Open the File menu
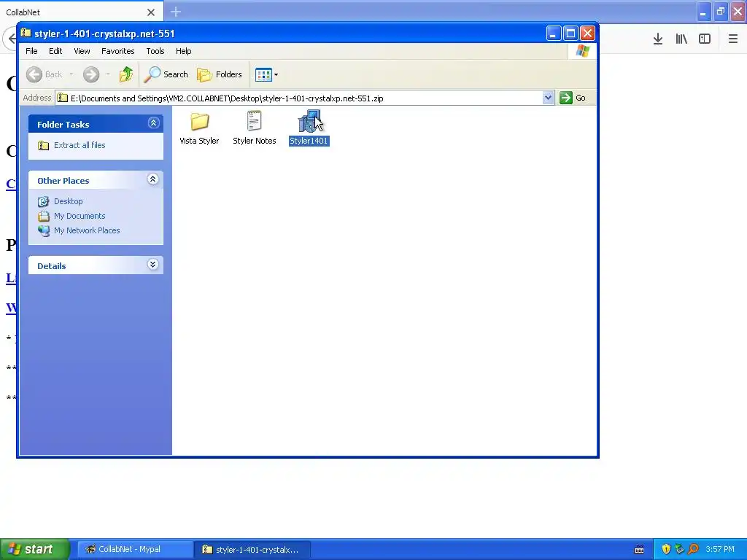Viewport: 747px width, 560px height. (31, 51)
